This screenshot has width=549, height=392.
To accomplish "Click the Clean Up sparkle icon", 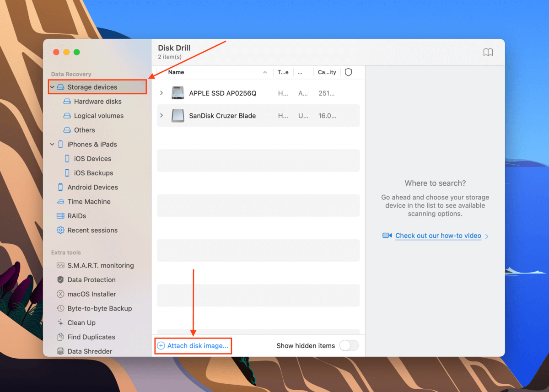I will 60,322.
